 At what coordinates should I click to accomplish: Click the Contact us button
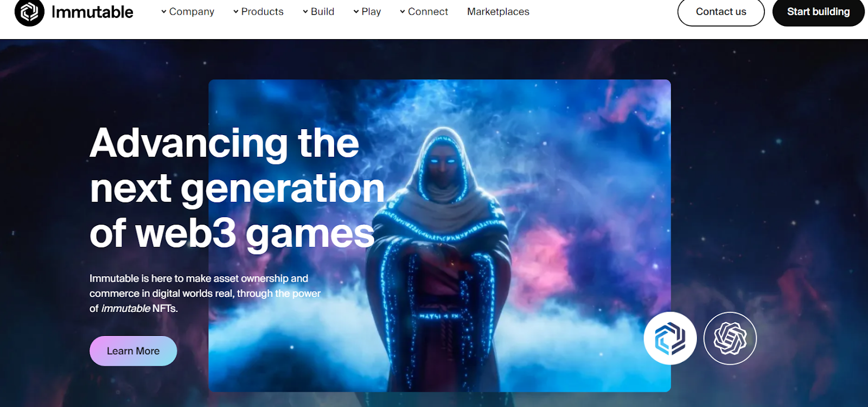click(721, 12)
